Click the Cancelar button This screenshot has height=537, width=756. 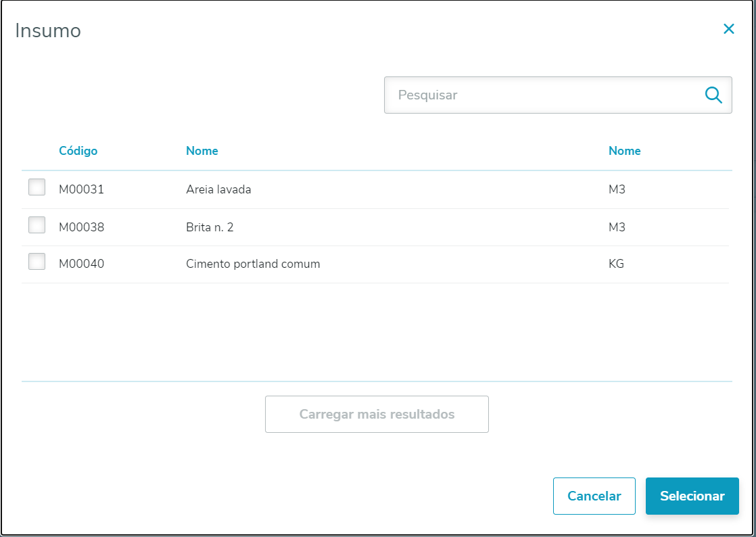tap(594, 496)
